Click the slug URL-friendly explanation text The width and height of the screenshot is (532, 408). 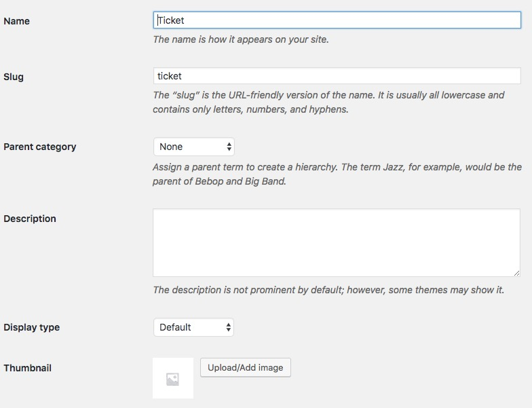coord(328,102)
